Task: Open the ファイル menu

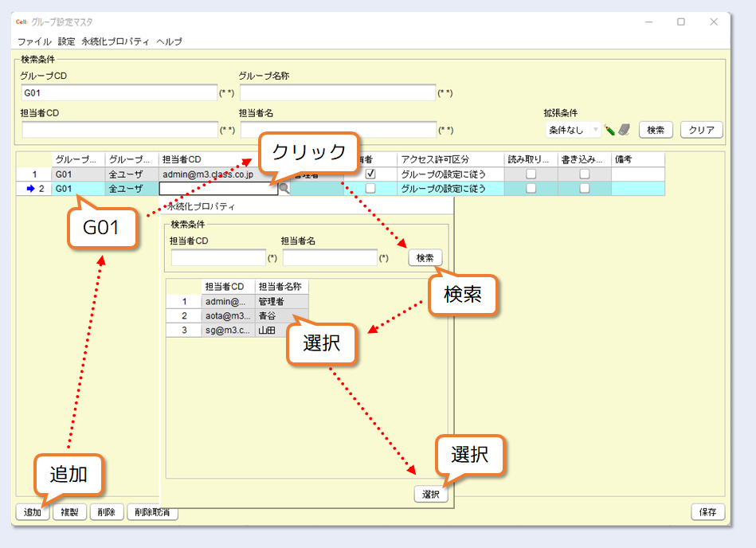Action: (34, 41)
